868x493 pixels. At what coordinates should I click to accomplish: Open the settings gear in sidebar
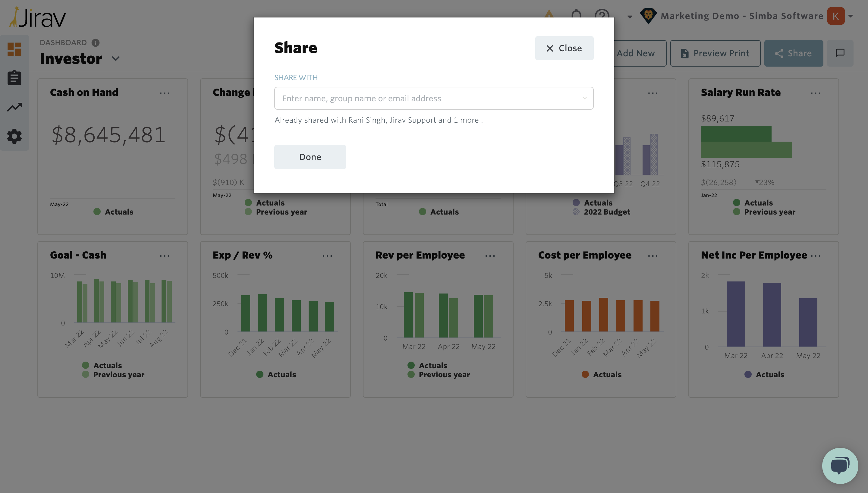click(14, 136)
